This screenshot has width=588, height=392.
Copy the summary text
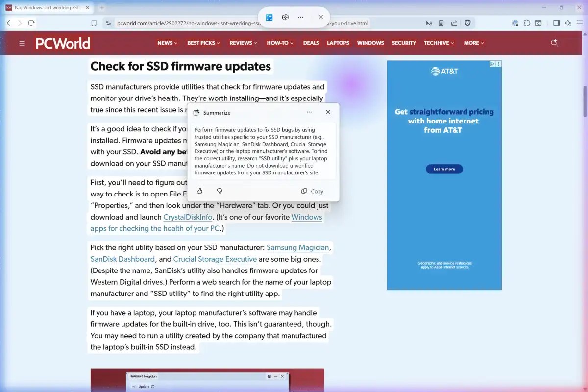312,191
